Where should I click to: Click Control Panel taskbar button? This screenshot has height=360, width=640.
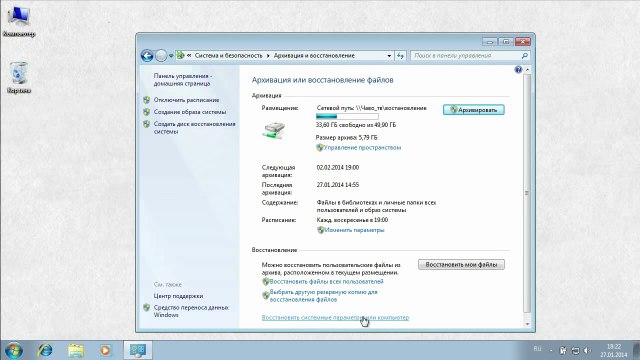(138, 350)
